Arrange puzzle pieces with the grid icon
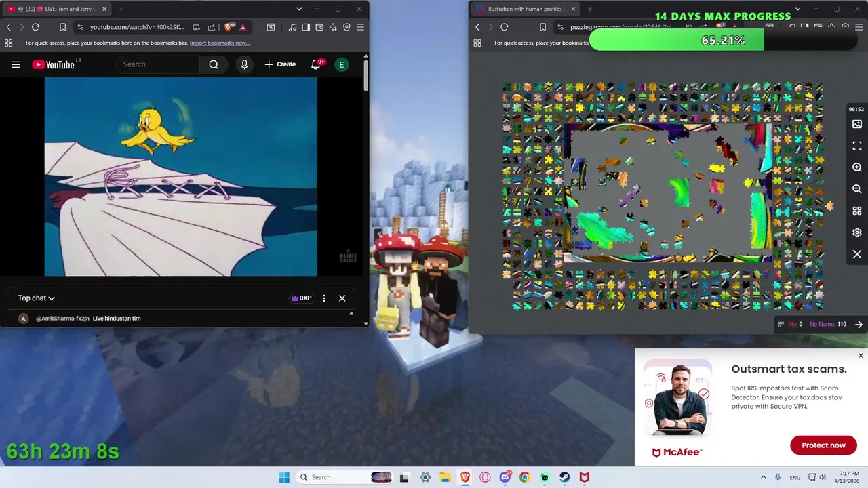Viewport: 868px width, 488px height. click(x=857, y=211)
